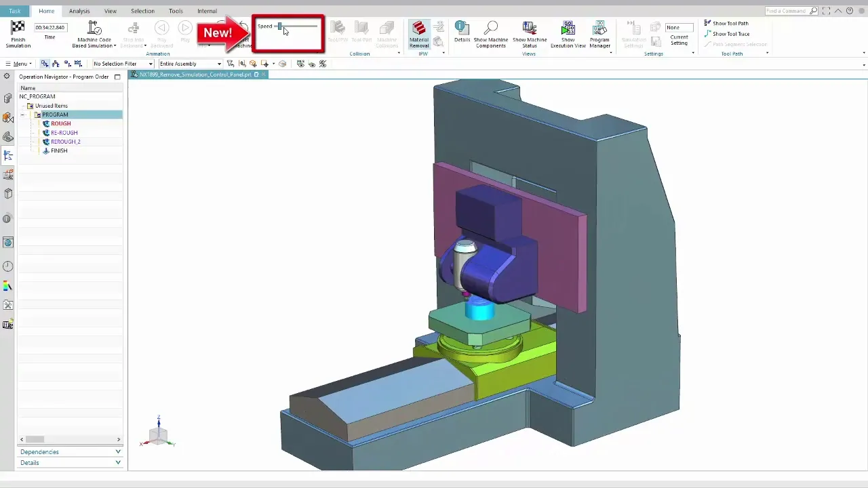868x488 pixels.
Task: Click the first selection type filter icon
Action: (x=45, y=64)
